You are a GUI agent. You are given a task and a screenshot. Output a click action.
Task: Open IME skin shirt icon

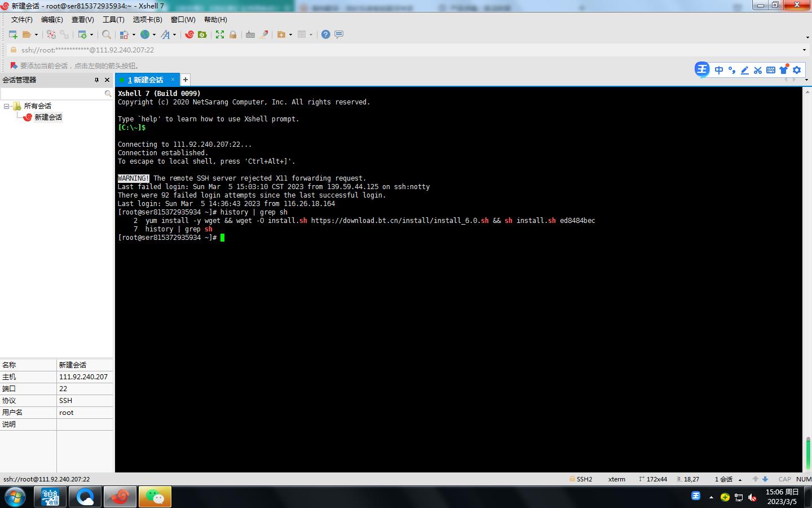[784, 70]
